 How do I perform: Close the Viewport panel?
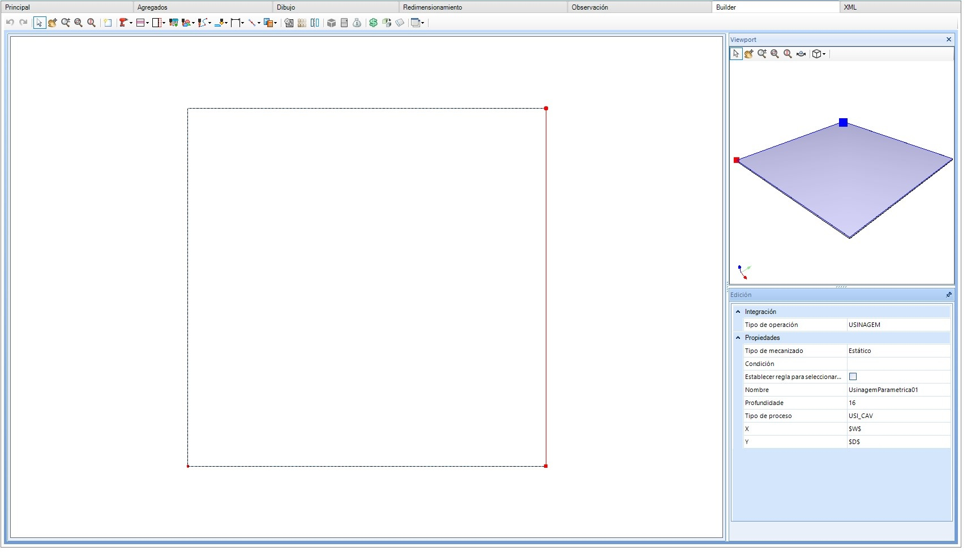click(x=949, y=39)
